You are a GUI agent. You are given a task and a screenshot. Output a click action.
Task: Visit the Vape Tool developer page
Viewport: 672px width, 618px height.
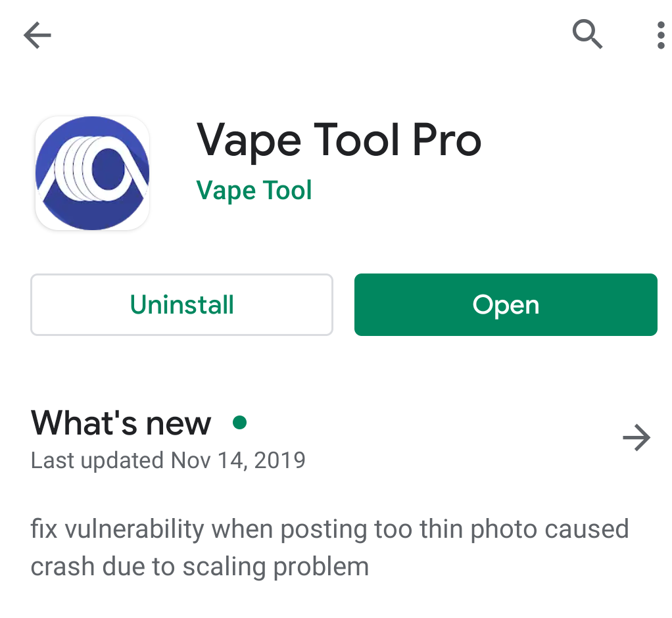tap(254, 190)
